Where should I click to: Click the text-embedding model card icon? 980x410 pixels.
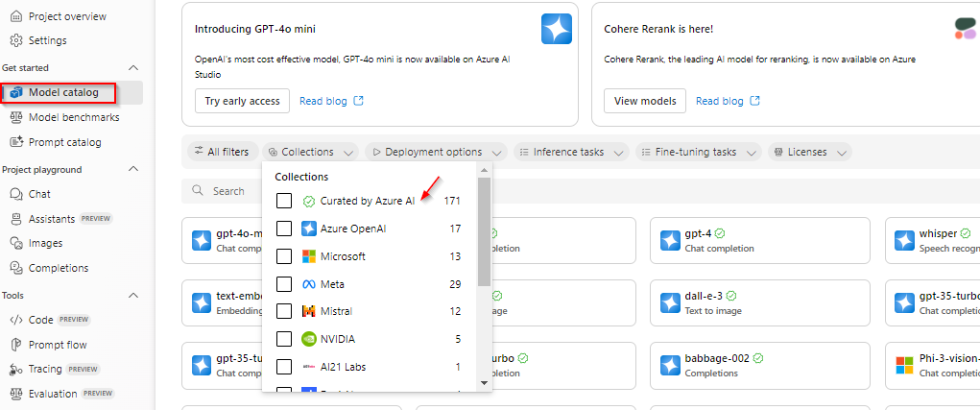(202, 303)
